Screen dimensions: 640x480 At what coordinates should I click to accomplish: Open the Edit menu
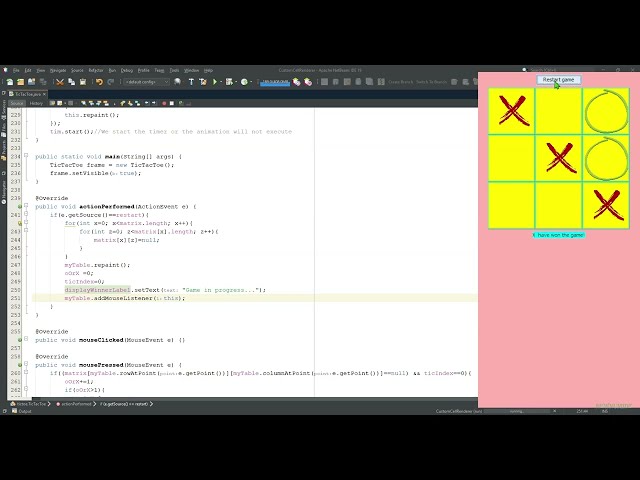pos(28,70)
